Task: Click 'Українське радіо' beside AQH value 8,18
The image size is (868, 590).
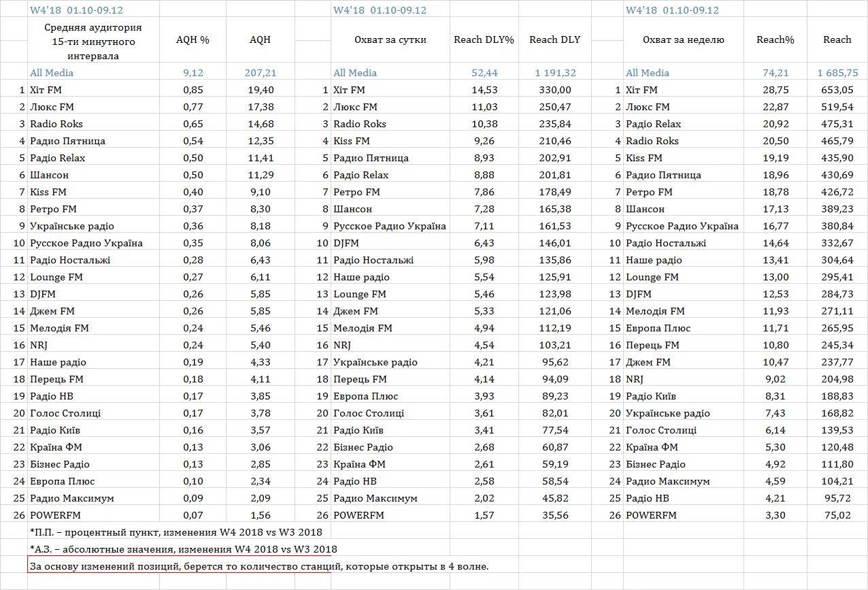Action: click(x=72, y=226)
